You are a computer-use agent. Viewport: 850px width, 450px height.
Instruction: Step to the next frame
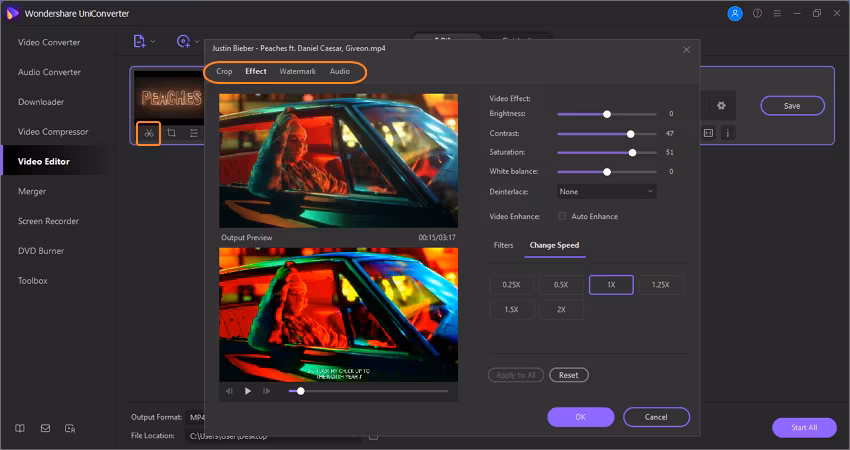266,391
